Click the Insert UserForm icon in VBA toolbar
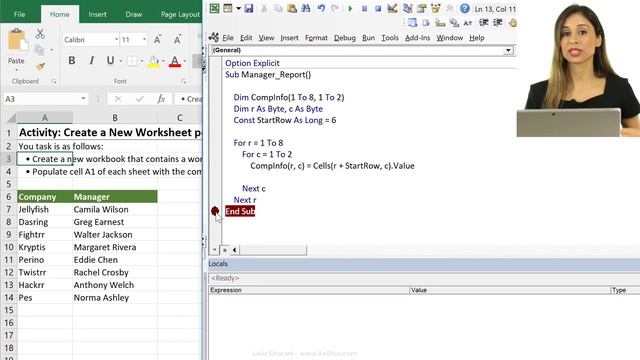The image size is (640, 360). click(228, 8)
